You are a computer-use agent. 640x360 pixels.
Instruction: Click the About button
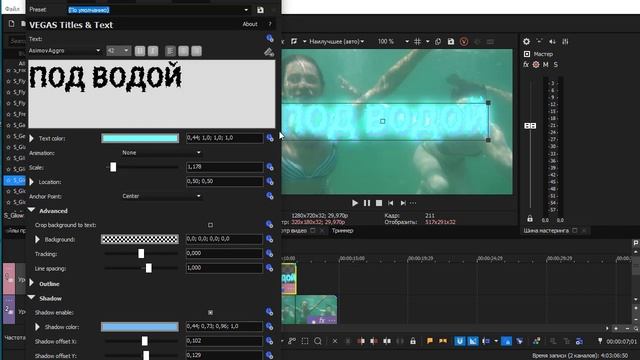click(250, 24)
